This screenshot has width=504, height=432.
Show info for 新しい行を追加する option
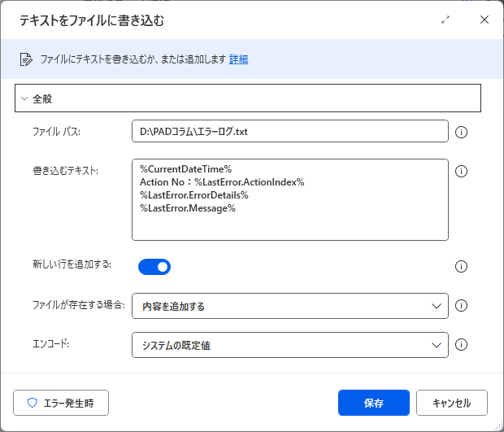461,266
